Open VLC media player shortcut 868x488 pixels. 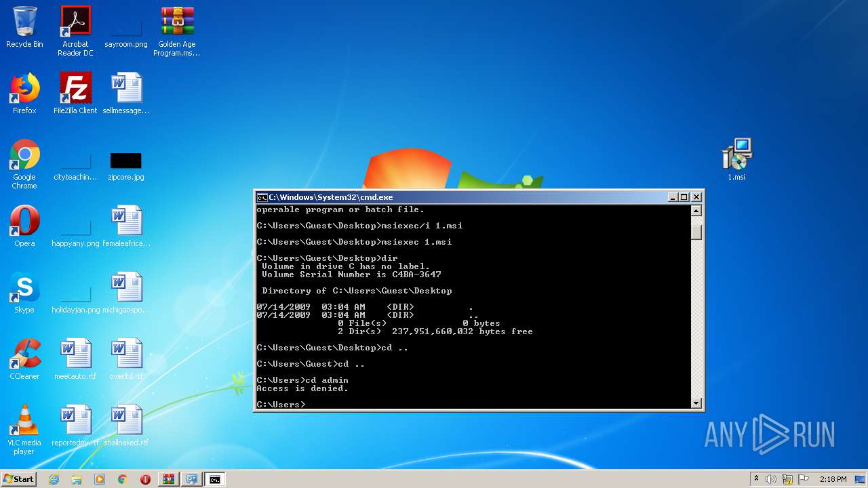click(24, 430)
